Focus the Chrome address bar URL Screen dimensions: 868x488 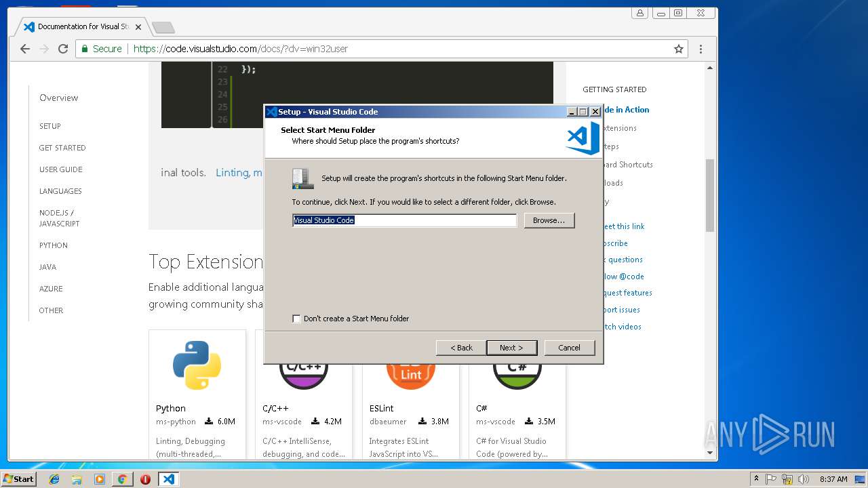[x=241, y=49]
